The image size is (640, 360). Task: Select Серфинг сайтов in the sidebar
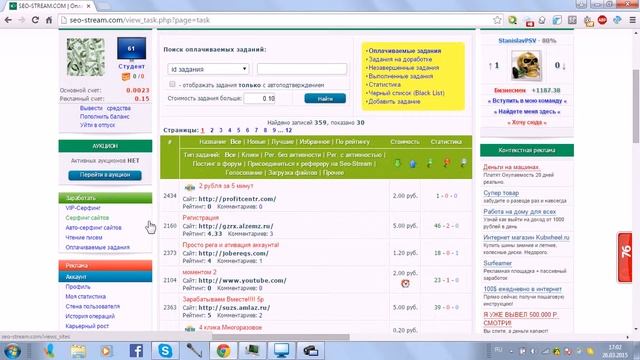tap(87, 218)
